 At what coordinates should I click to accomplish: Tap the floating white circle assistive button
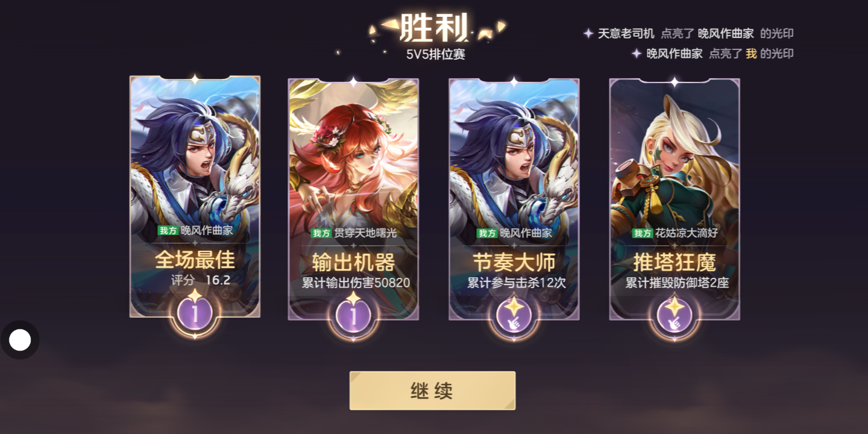pos(20,340)
